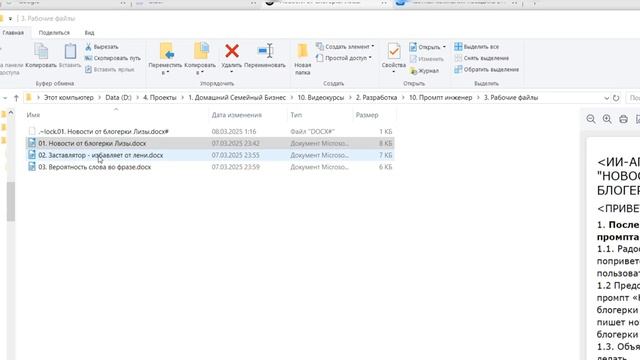Click the Word icon of 02. Заставлятор file
The width and height of the screenshot is (640, 360).
pyautogui.click(x=32, y=155)
